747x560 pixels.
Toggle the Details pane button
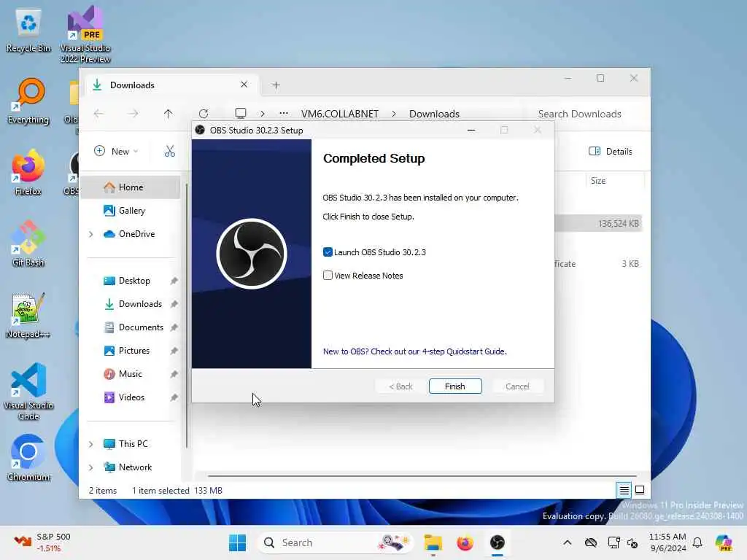[x=611, y=152]
